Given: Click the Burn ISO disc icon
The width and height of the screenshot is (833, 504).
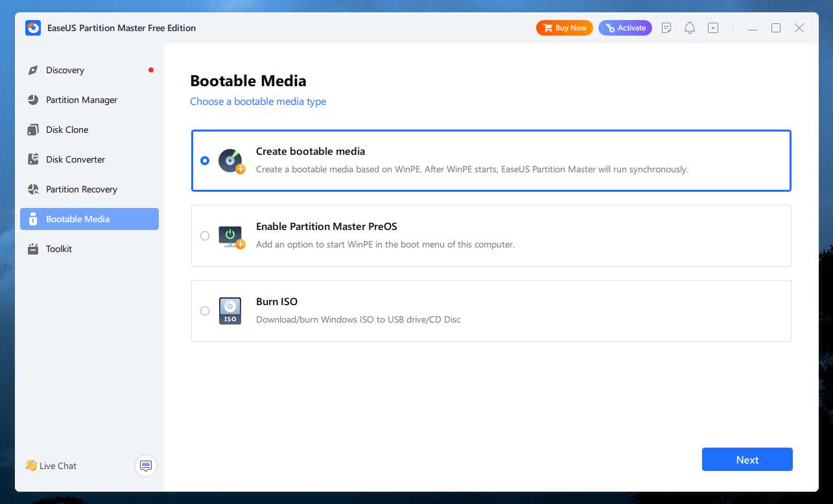Looking at the screenshot, I should pos(230,311).
